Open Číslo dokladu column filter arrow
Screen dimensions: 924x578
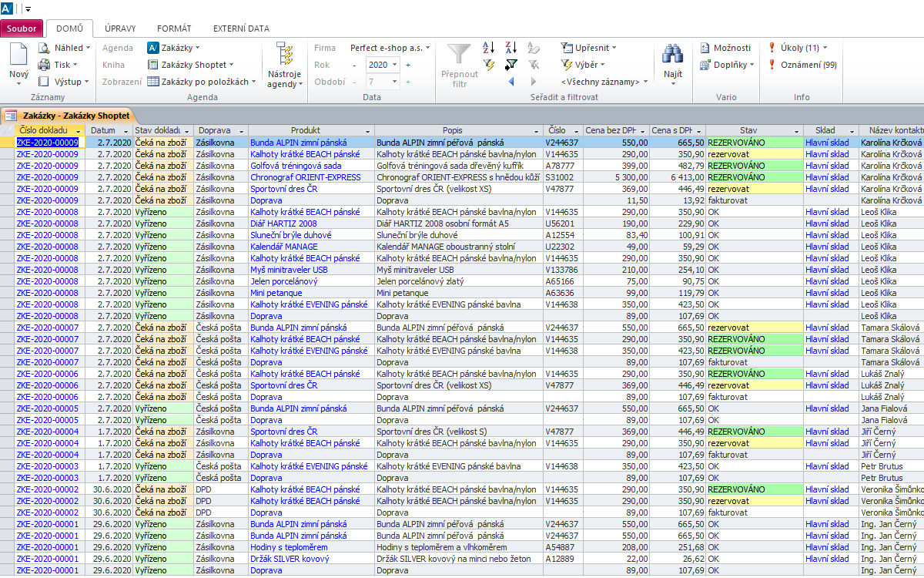(x=77, y=131)
